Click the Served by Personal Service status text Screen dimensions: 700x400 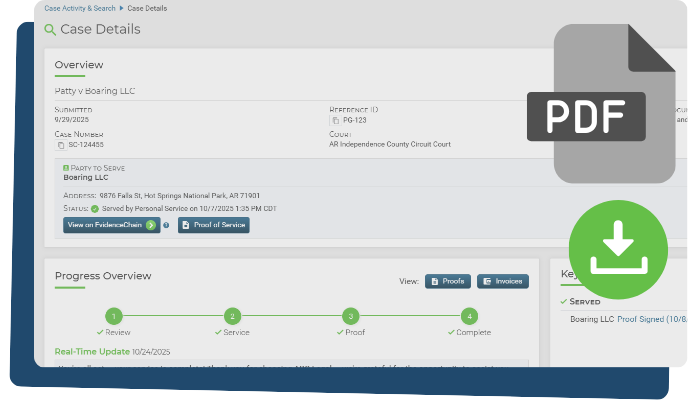point(189,208)
